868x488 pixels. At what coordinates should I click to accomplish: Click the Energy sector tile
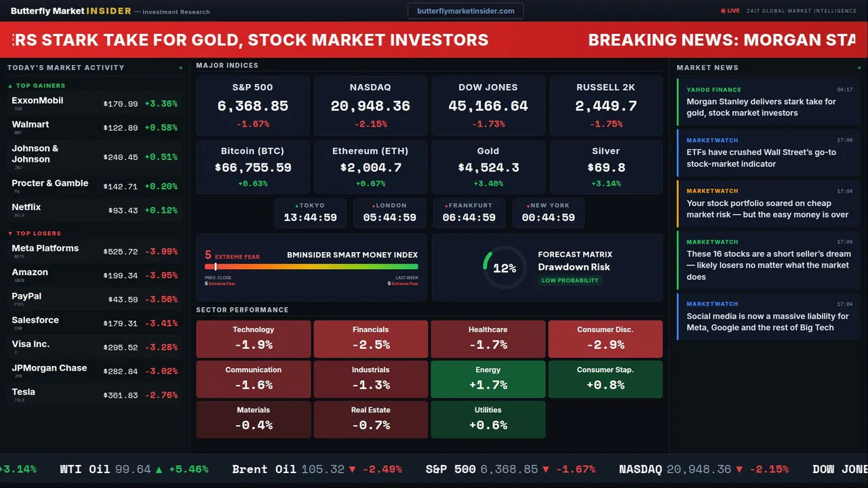[x=488, y=380]
